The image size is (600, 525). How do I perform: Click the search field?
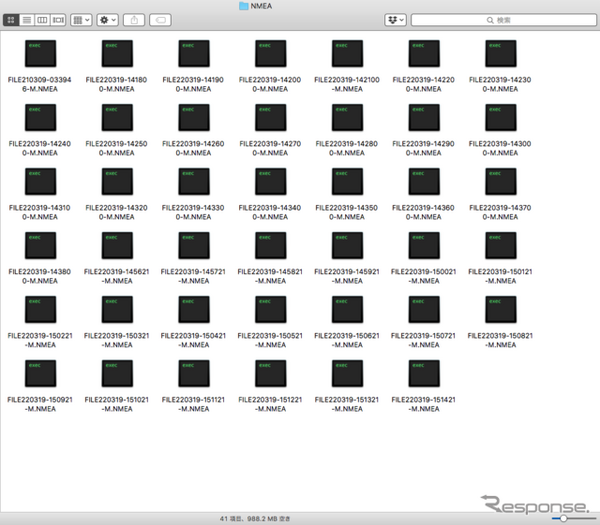(x=504, y=20)
